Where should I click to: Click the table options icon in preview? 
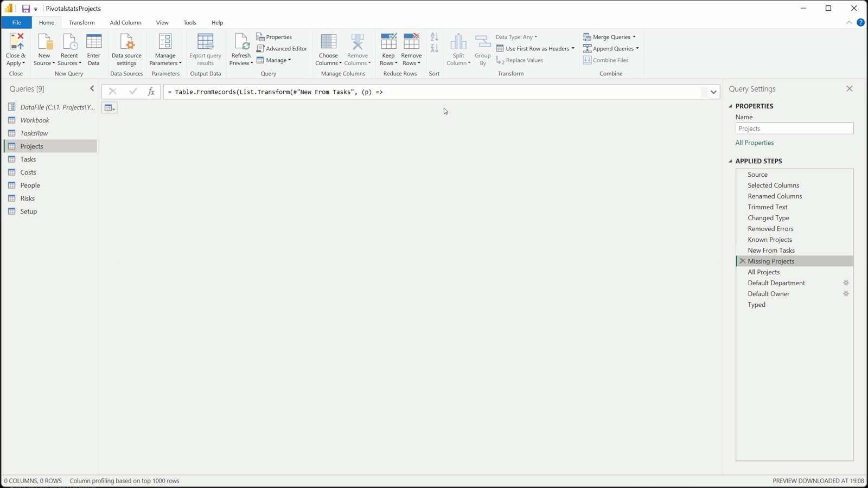pos(110,108)
